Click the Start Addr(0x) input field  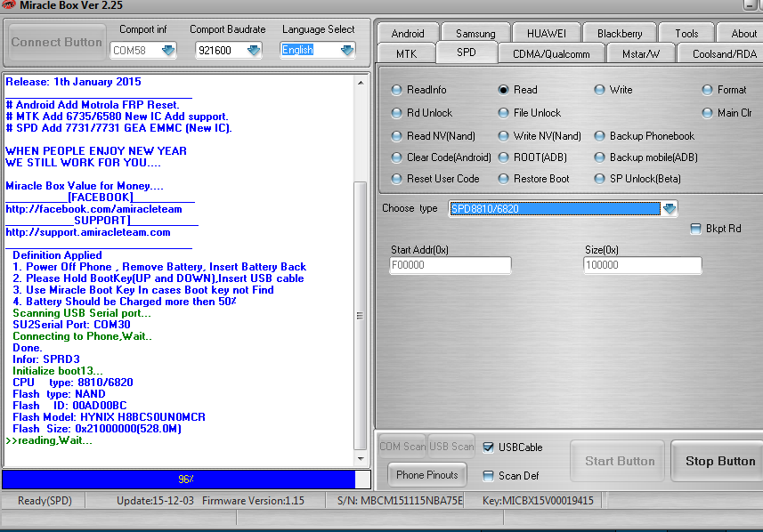450,265
